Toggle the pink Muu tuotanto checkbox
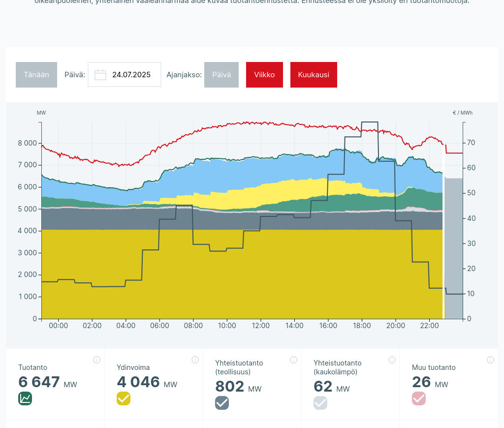 coord(419,398)
